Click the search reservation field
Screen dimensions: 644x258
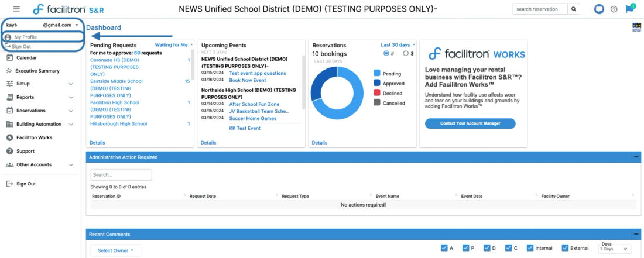540,9
